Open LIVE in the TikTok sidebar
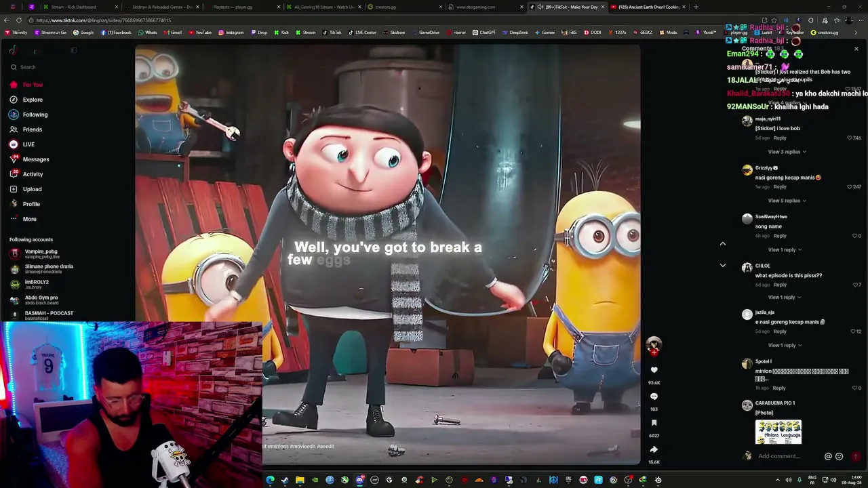 [x=22, y=144]
